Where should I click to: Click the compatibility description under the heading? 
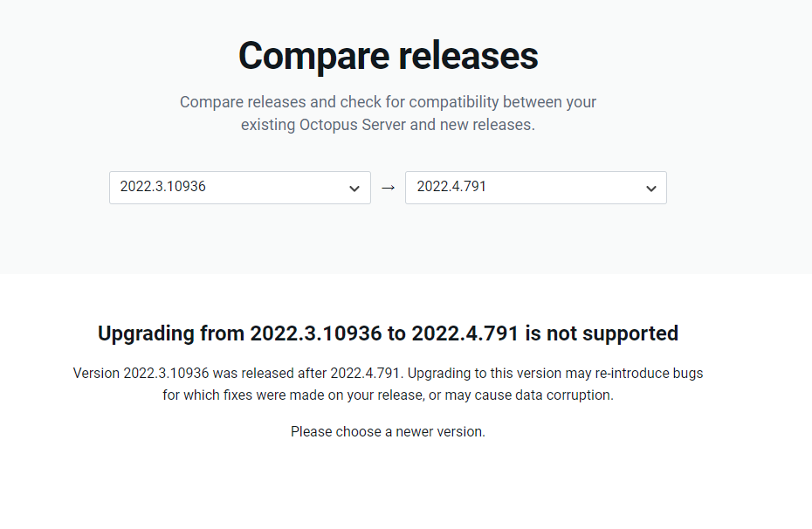pyautogui.click(x=388, y=113)
